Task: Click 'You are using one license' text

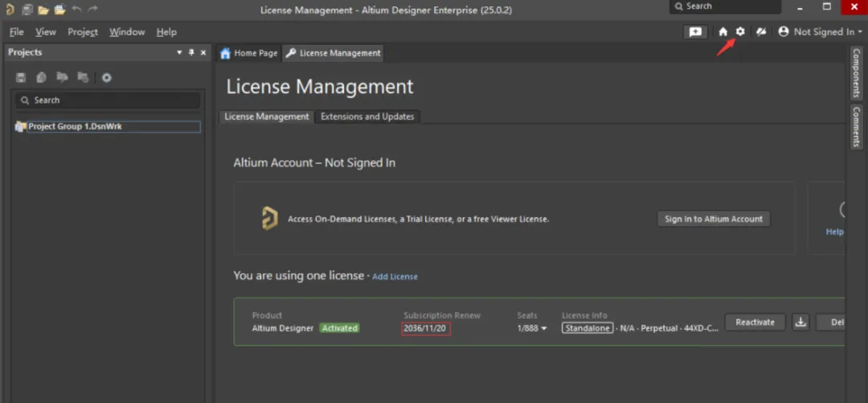Action: pos(298,275)
